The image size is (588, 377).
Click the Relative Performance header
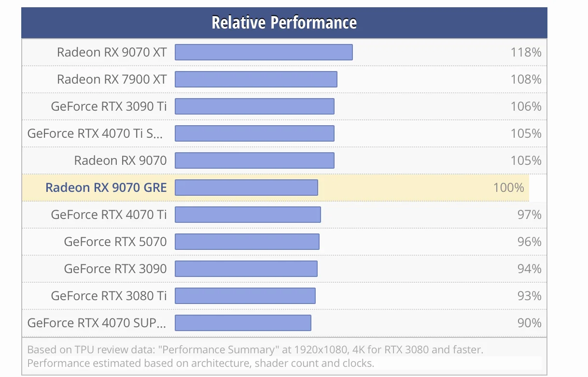tap(284, 23)
